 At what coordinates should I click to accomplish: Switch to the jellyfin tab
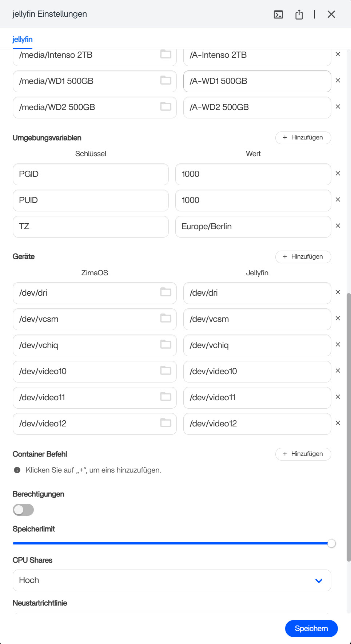(23, 39)
